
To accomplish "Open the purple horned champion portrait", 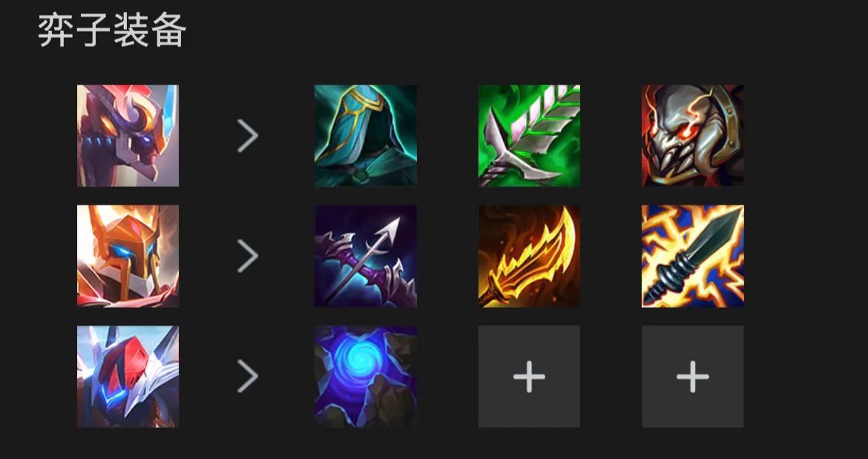I will click(x=128, y=136).
